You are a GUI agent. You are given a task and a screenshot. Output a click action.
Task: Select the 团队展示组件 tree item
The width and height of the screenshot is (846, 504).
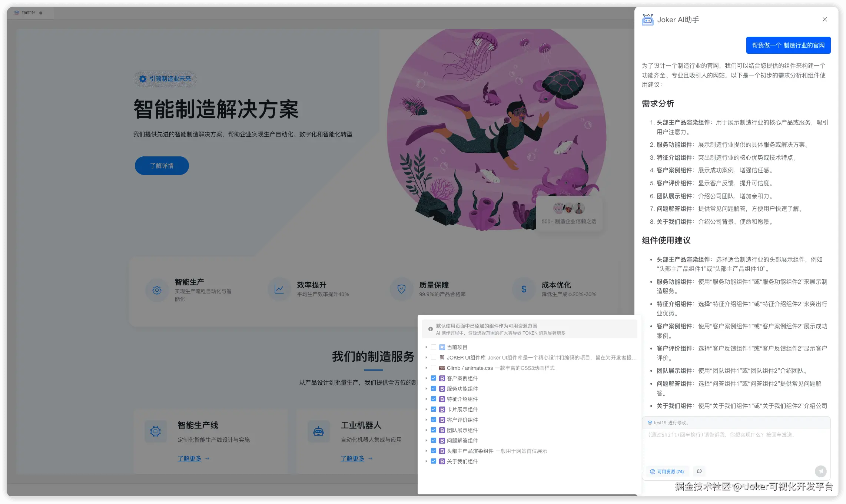coord(462,430)
